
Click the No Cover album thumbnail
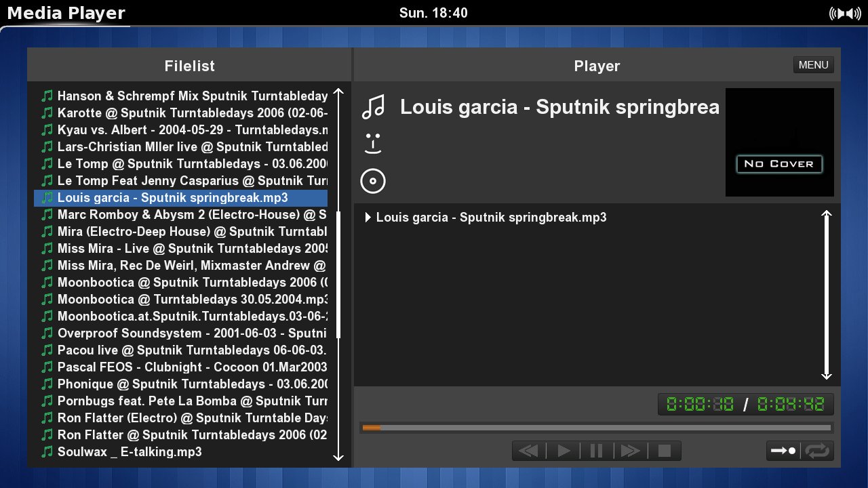coord(779,142)
